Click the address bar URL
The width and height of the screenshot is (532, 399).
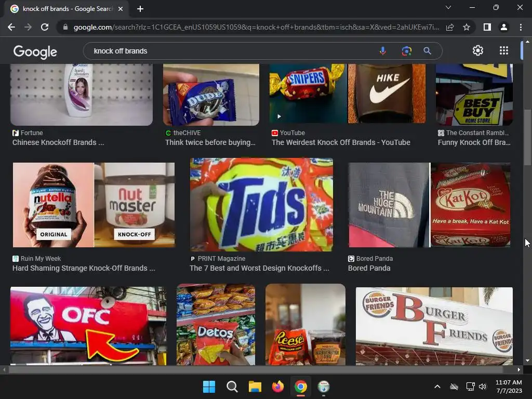point(256,27)
